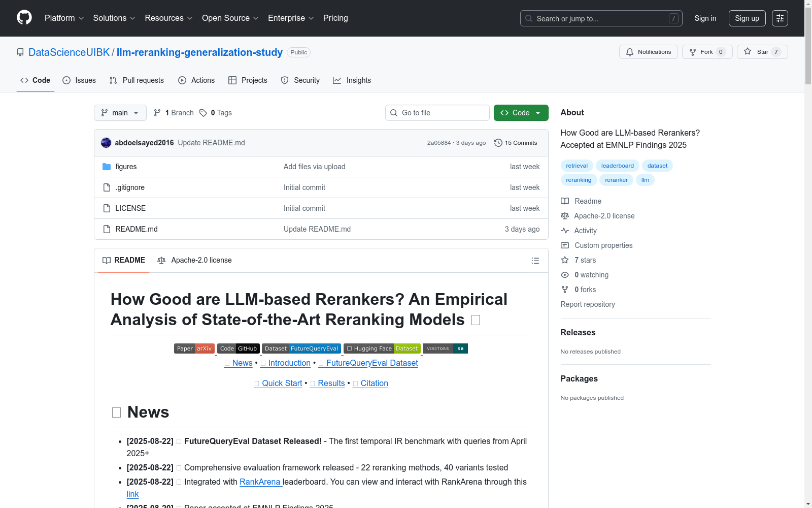Open the latest commit message Update README.md
Viewport: 812px width, 508px height.
click(x=211, y=143)
